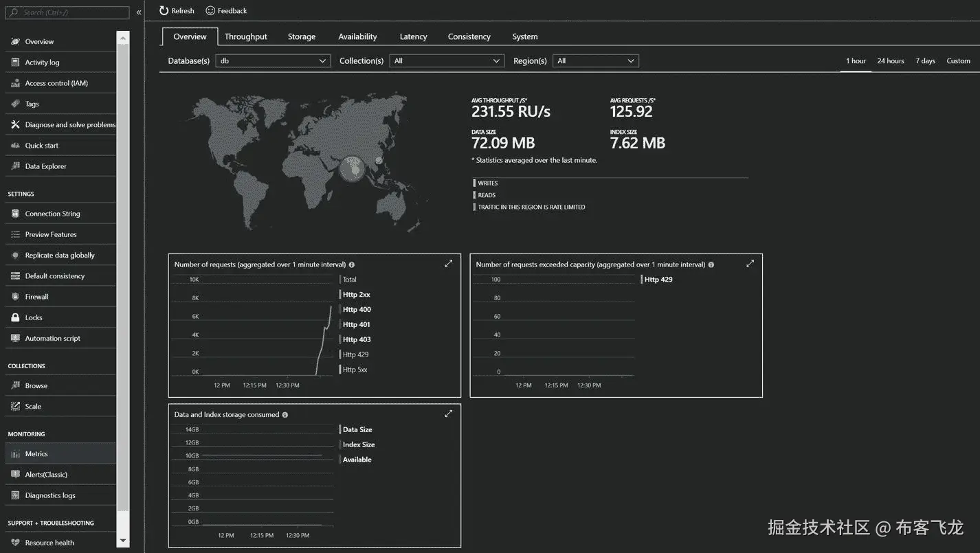Click the Browse collections icon

15,385
